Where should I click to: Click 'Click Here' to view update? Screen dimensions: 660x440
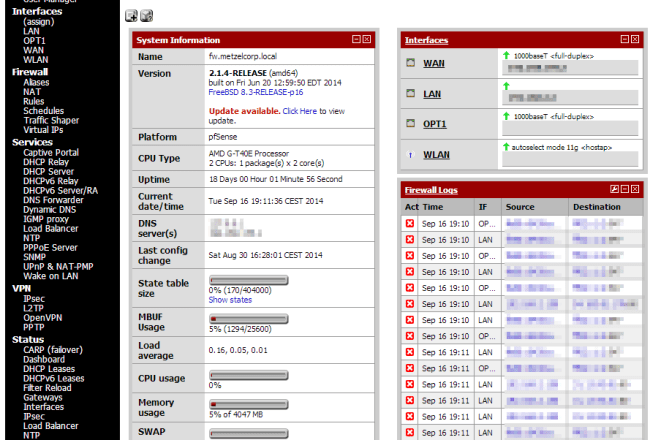(x=300, y=111)
